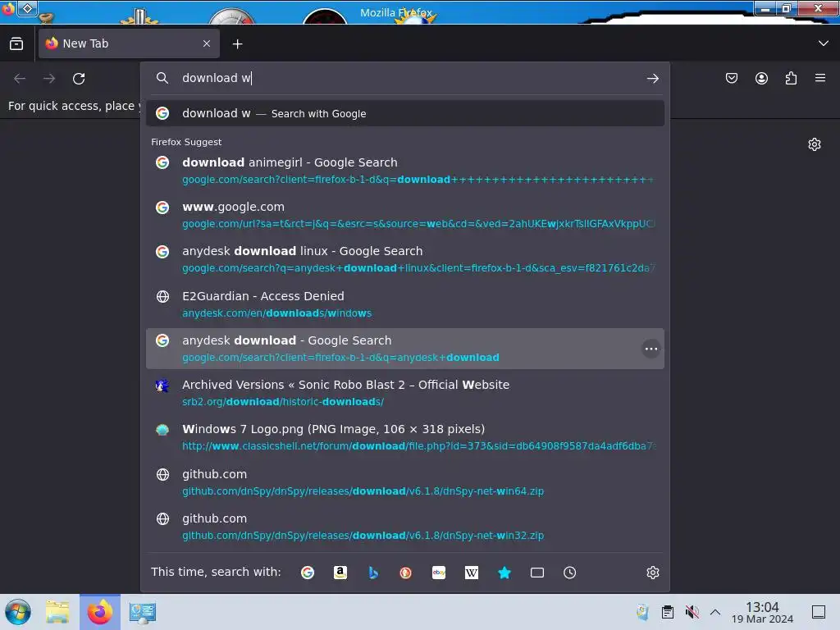Click the taskbar clock 13:04

pyautogui.click(x=762, y=612)
